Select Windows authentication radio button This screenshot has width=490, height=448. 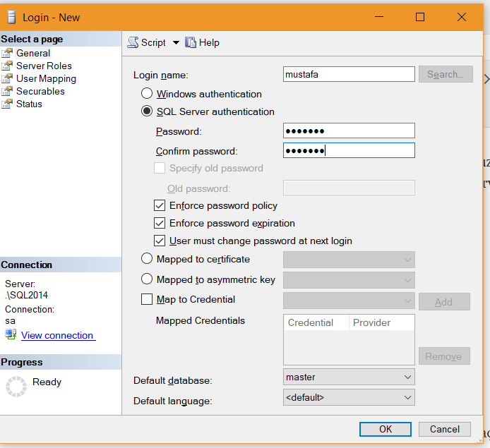(147, 93)
